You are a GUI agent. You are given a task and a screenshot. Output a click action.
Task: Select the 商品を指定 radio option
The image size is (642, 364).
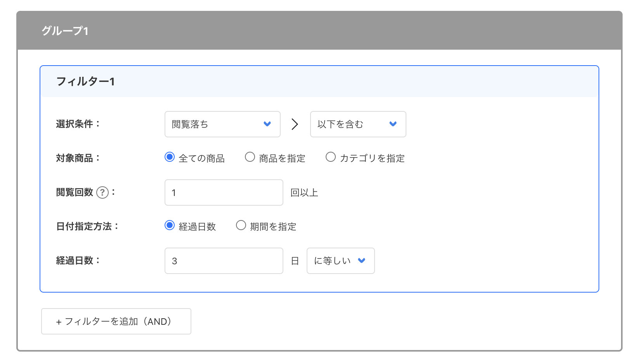(x=250, y=157)
